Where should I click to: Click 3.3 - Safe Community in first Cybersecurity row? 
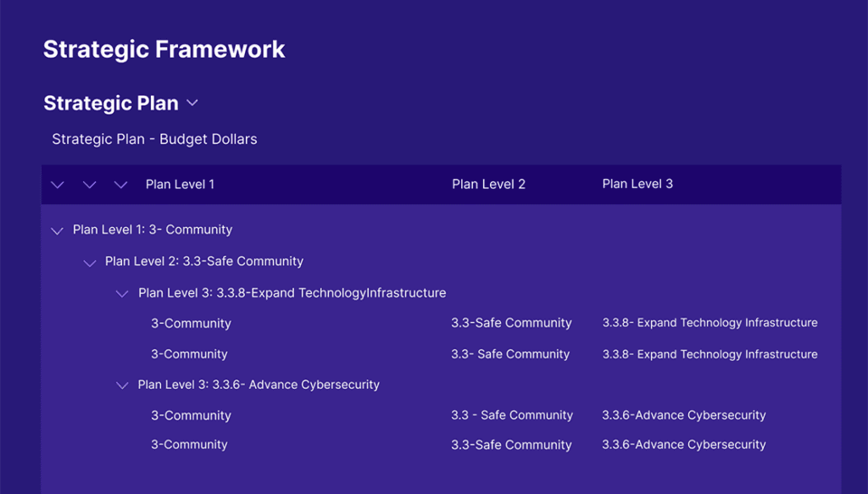click(x=512, y=415)
